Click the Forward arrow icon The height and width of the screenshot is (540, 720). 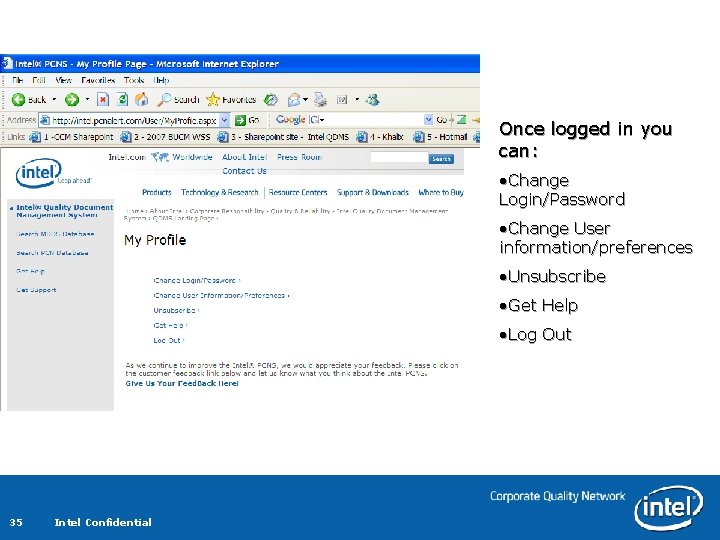(x=72, y=100)
